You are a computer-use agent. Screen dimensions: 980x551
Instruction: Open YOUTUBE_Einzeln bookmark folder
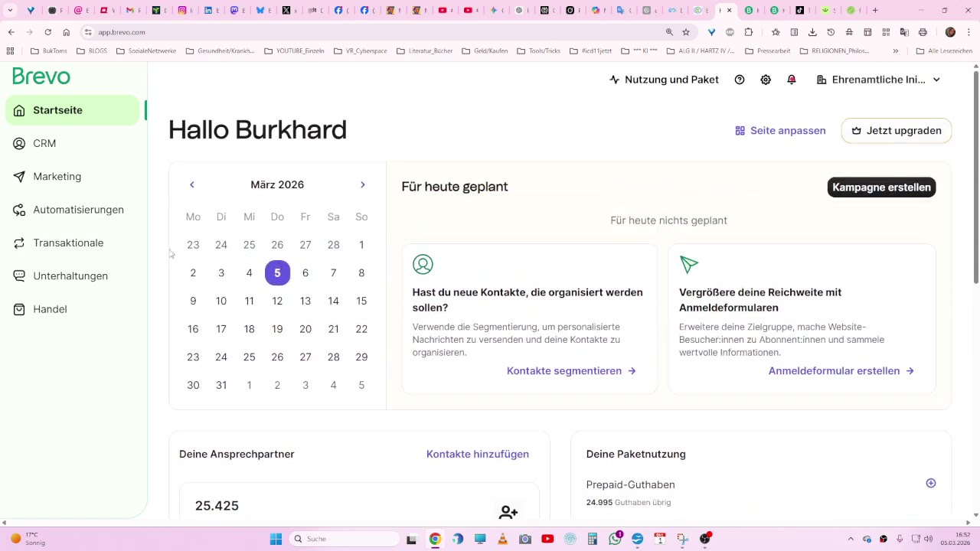point(294,51)
